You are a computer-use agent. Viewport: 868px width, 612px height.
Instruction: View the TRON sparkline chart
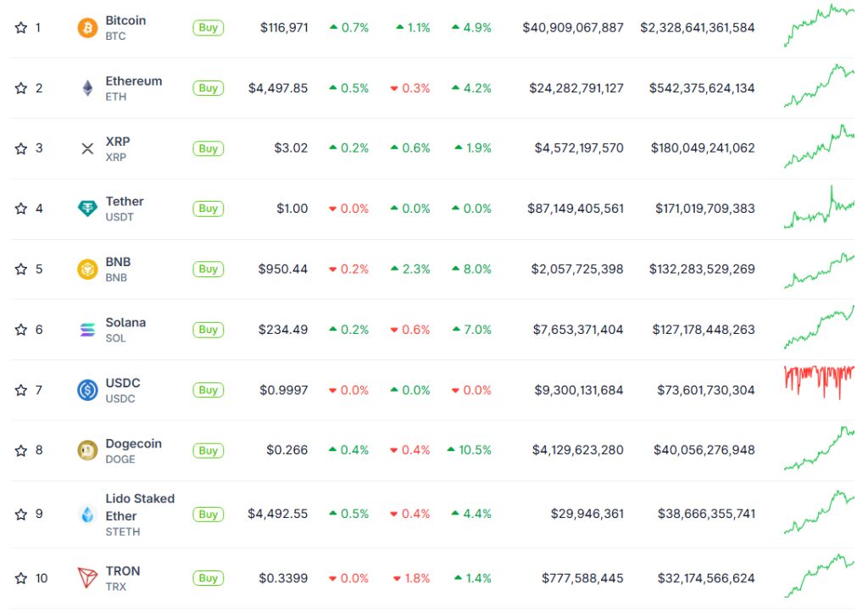pyautogui.click(x=820, y=576)
